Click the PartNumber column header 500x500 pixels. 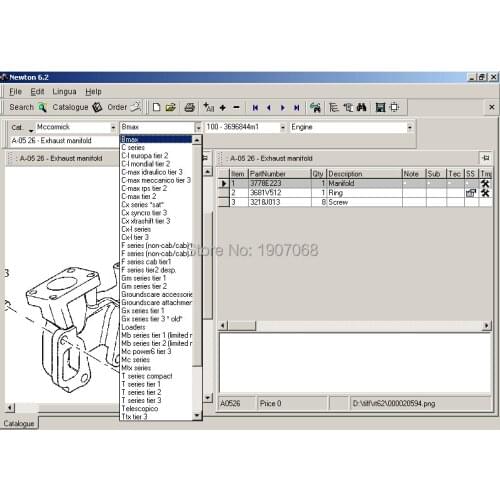[280, 174]
